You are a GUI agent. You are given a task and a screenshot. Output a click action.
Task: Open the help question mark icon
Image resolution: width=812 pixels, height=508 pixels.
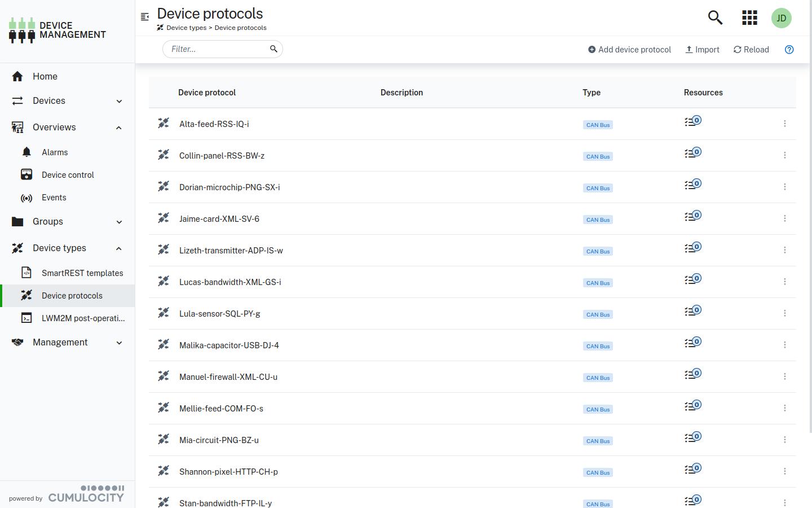pyautogui.click(x=789, y=50)
